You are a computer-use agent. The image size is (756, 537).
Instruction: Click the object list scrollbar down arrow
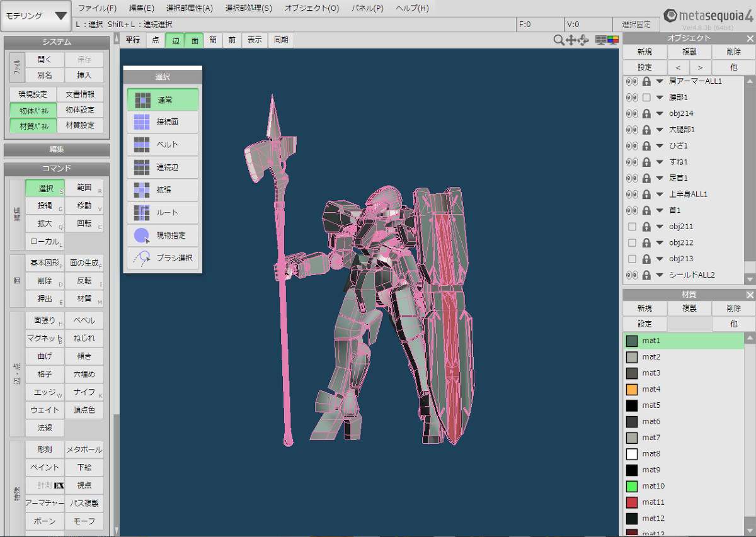pos(750,279)
